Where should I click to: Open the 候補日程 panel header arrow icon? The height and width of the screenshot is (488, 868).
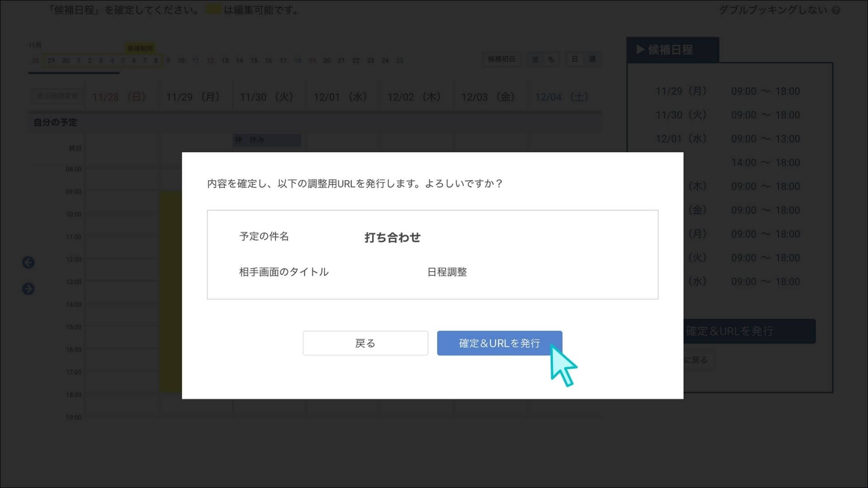(x=640, y=50)
